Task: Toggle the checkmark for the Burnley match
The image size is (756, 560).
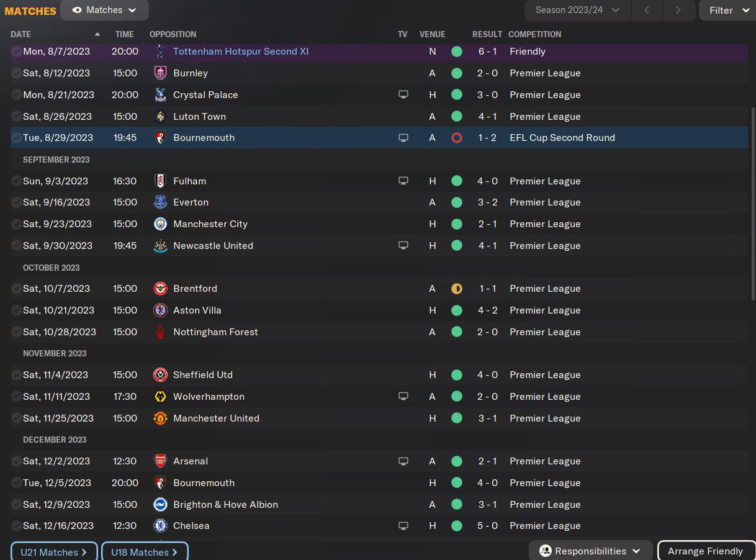Action: tap(16, 73)
